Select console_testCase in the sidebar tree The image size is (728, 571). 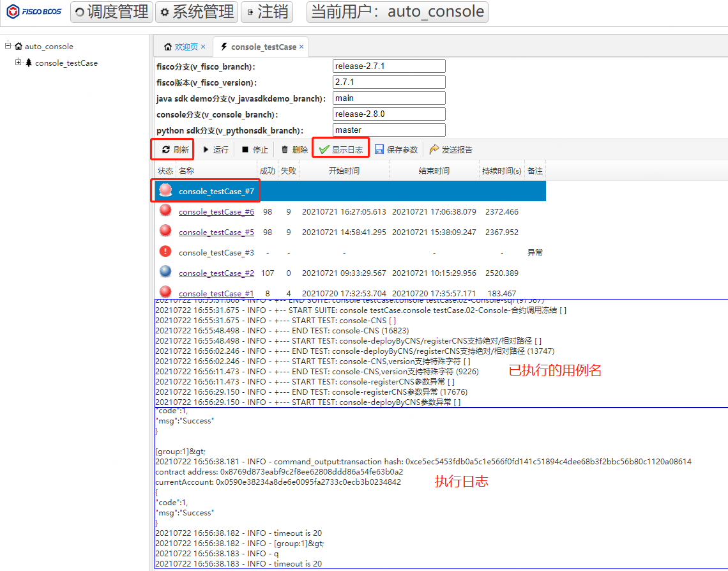pyautogui.click(x=66, y=63)
